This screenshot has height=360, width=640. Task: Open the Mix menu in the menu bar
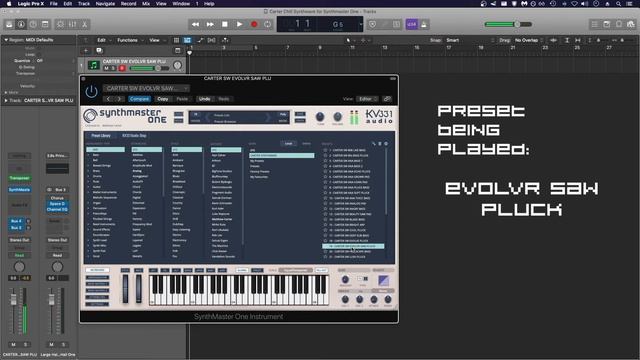click(x=146, y=4)
